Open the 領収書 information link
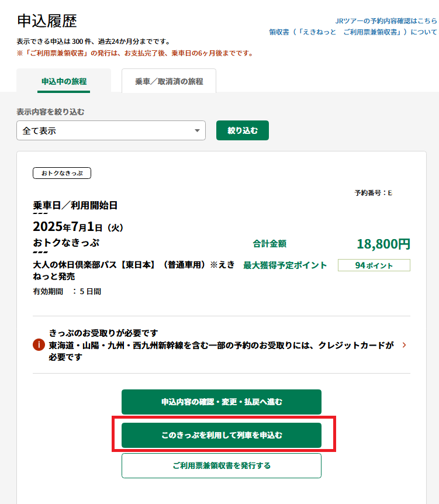The image size is (439, 504). coord(352,32)
